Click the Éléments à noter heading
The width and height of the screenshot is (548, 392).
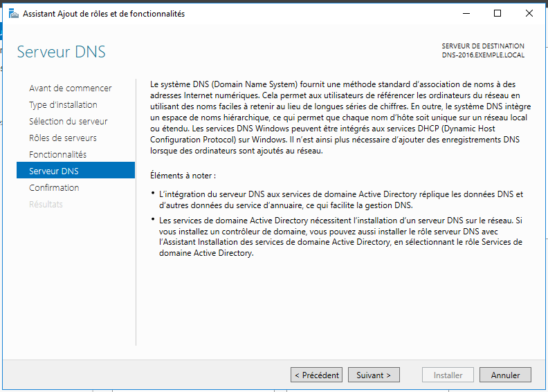pos(183,176)
